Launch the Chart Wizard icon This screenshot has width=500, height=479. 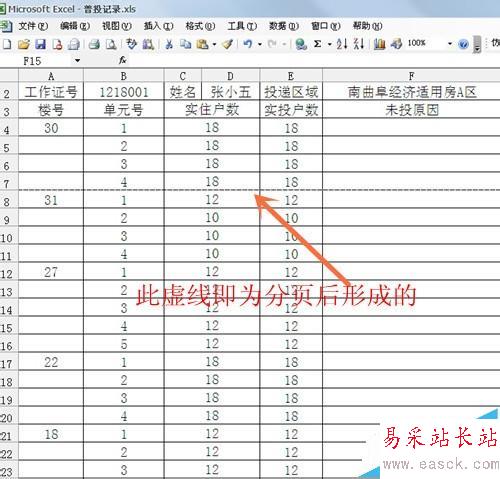(x=379, y=44)
